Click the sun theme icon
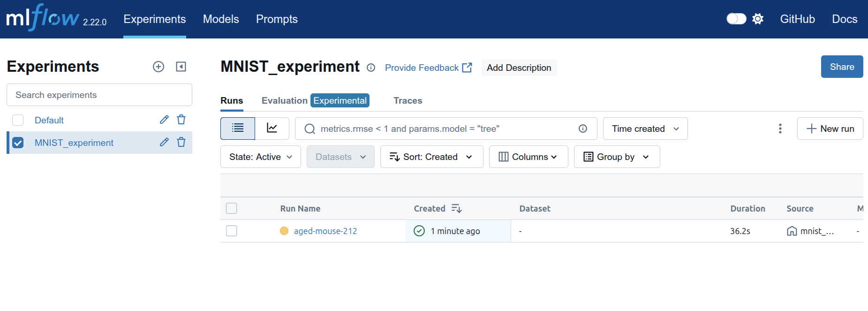Viewport: 868px width, 311px height. [x=758, y=19]
